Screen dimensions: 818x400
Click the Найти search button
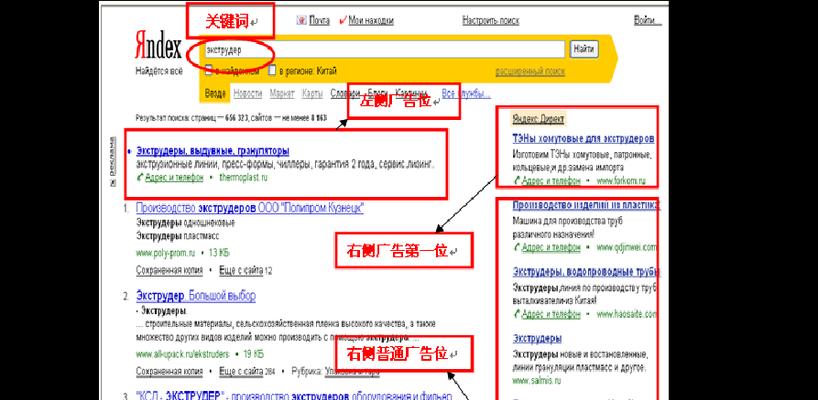pyautogui.click(x=584, y=50)
